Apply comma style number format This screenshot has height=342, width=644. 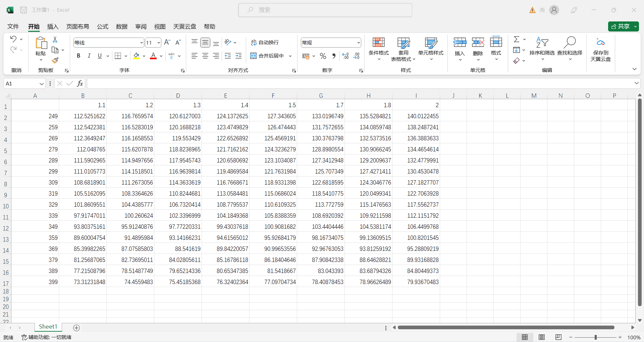coord(334,56)
